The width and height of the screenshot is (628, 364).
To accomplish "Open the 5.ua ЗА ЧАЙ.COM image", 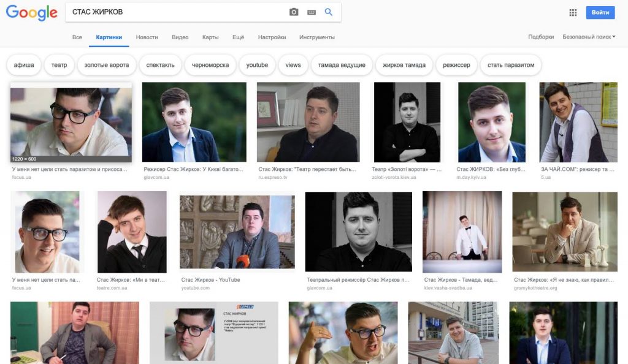I will pos(578,122).
